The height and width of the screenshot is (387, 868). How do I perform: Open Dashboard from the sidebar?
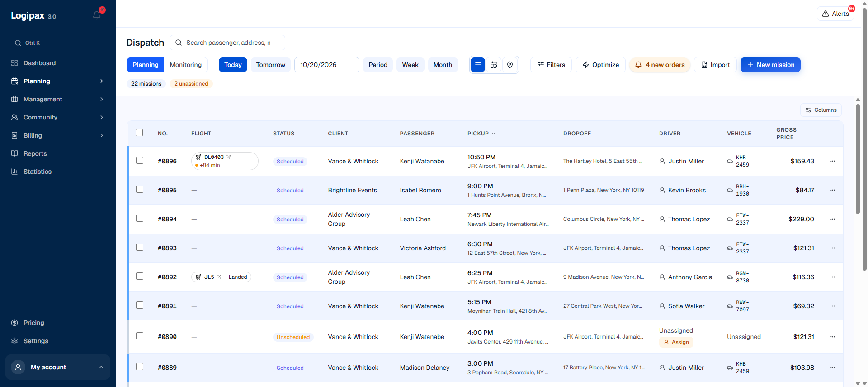coord(58,63)
